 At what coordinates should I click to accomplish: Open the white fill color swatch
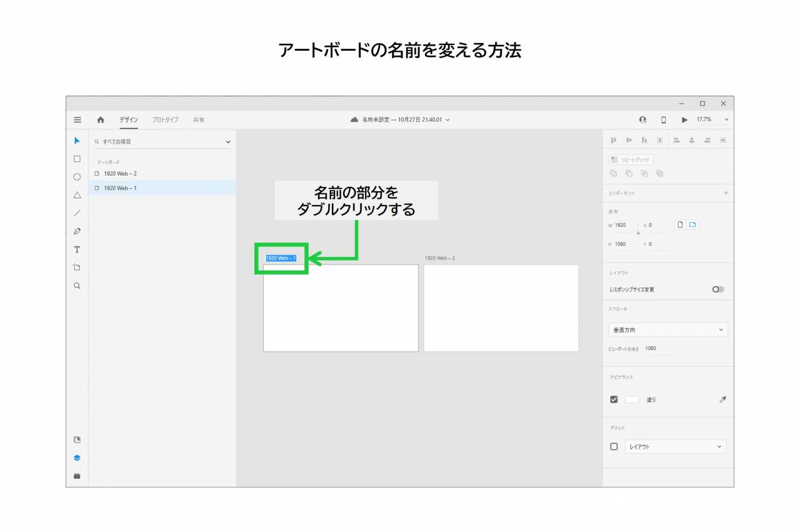(632, 399)
